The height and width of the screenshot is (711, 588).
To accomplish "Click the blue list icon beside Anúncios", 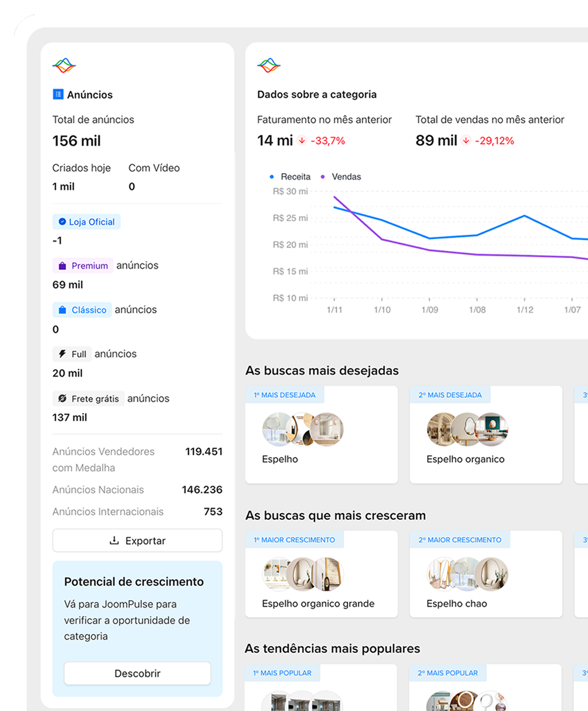I will click(58, 94).
